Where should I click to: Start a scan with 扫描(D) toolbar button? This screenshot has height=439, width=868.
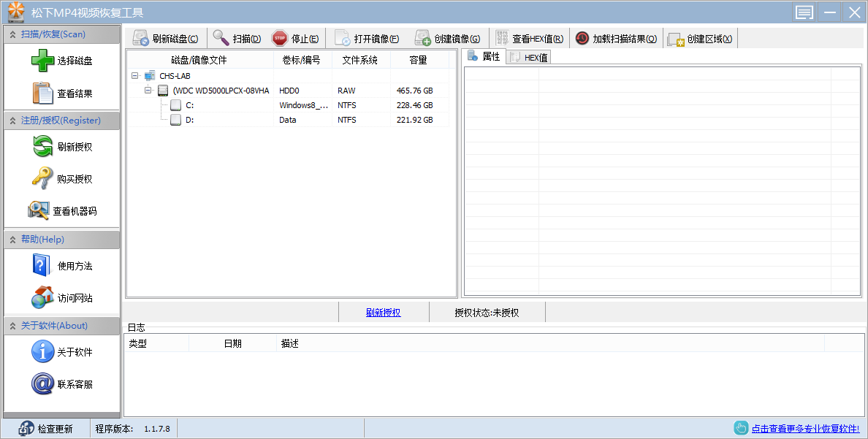click(x=234, y=38)
